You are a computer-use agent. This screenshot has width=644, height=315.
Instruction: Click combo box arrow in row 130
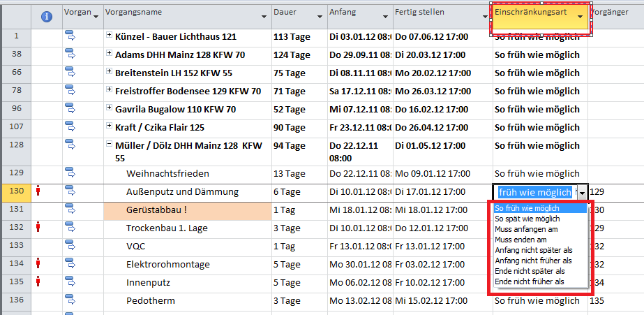point(583,193)
